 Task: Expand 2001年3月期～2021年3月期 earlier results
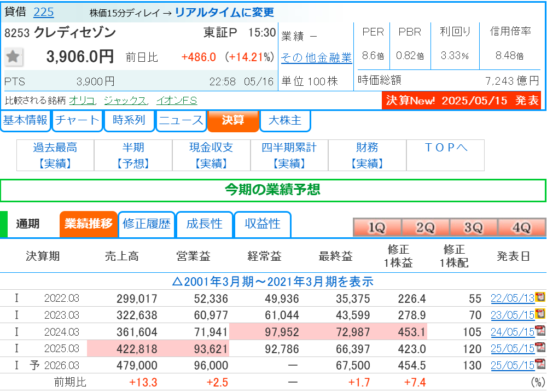tap(273, 282)
